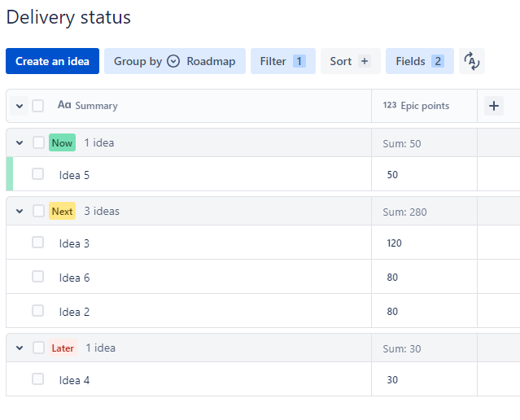Click the 123 Epic points type icon
This screenshot has height=420, width=520.
coord(390,105)
